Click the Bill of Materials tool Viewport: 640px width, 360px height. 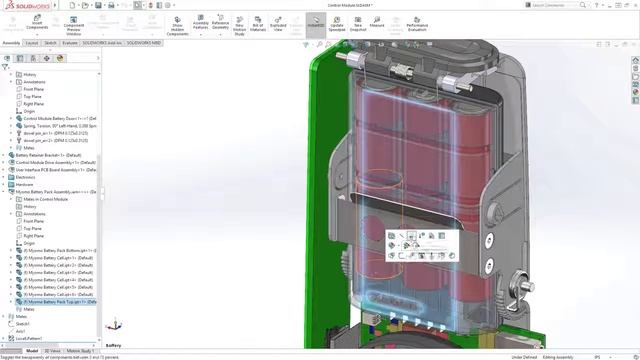click(258, 24)
